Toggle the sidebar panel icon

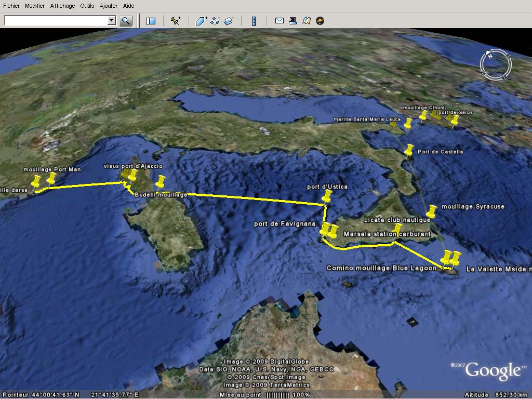151,21
